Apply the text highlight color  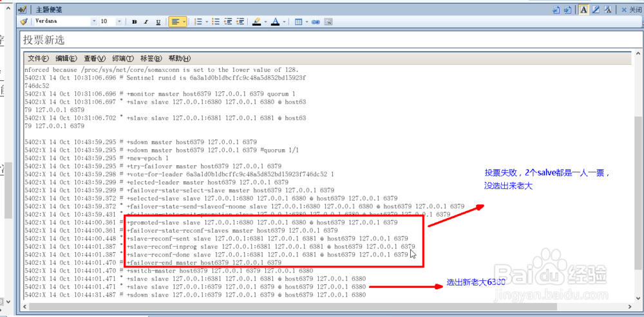coord(257,22)
